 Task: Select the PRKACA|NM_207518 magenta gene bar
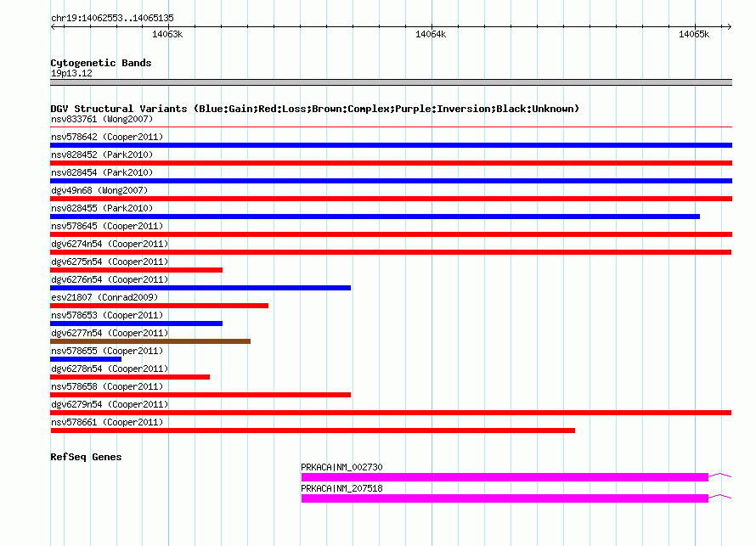tap(505, 498)
